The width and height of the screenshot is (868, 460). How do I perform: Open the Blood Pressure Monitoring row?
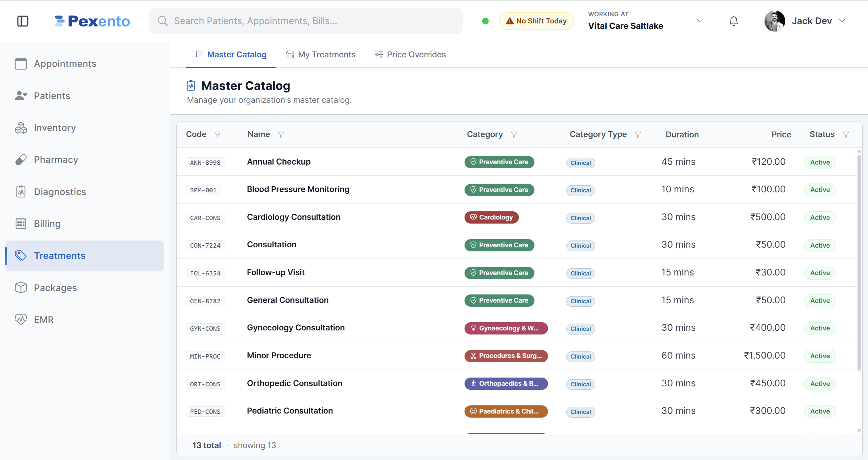click(516, 190)
